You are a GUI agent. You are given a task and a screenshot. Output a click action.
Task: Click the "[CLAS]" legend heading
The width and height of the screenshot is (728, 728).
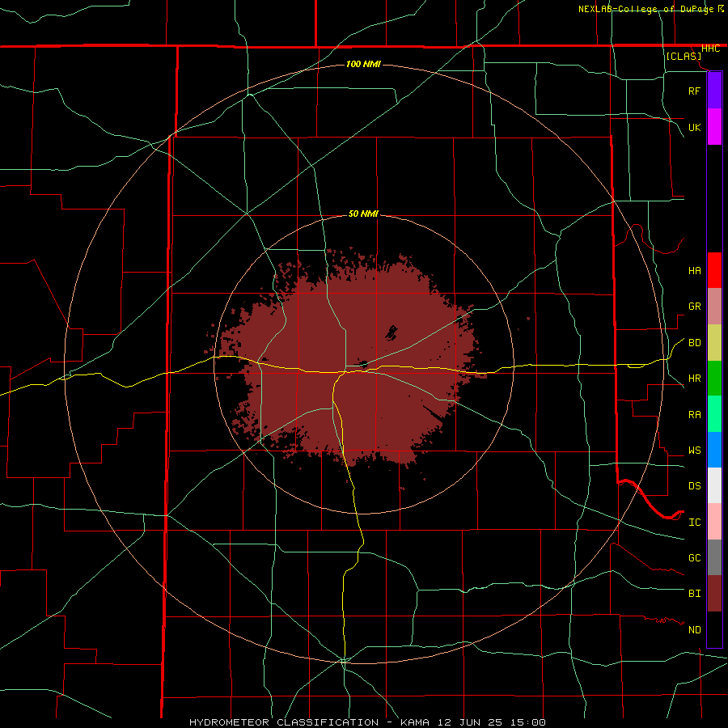point(684,56)
